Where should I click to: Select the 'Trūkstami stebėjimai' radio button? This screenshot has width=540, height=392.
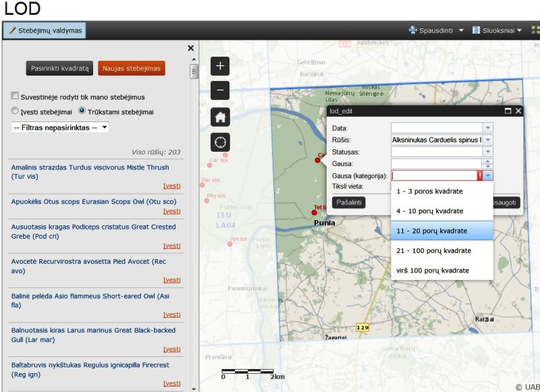coord(82,111)
